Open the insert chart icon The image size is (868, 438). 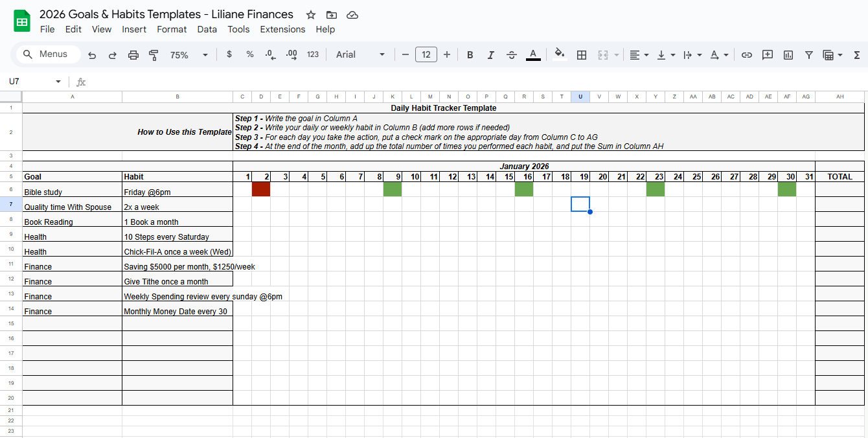pos(788,54)
